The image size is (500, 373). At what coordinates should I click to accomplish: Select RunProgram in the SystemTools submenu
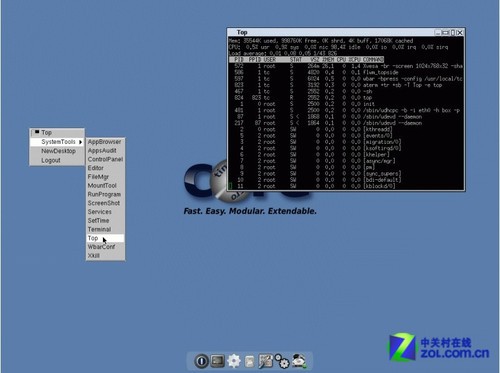(x=105, y=194)
